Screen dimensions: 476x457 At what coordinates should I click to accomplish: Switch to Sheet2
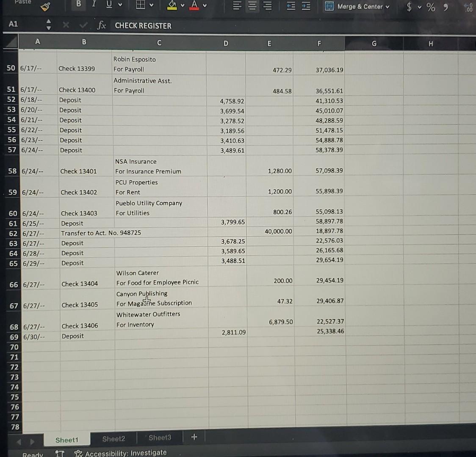tap(113, 439)
